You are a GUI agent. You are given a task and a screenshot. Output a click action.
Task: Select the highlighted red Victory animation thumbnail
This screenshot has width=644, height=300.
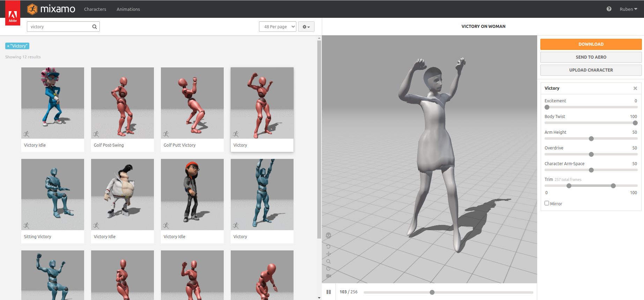point(262,103)
